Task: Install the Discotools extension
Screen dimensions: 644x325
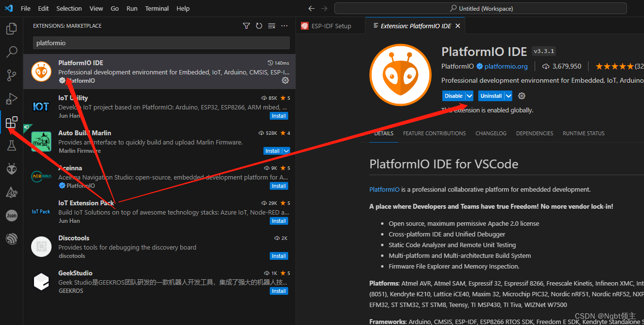Action: click(x=279, y=256)
